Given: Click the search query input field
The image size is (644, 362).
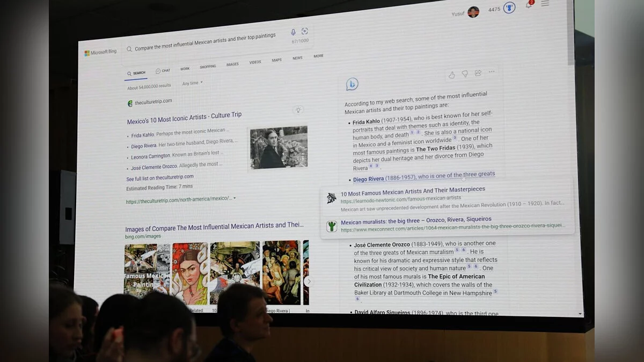Looking at the screenshot, I should 205,42.
